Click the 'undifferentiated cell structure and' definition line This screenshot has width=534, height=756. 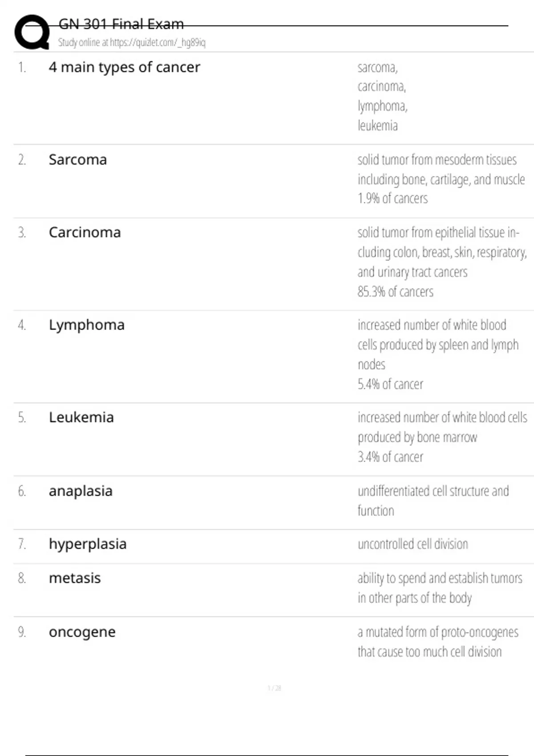(x=433, y=491)
